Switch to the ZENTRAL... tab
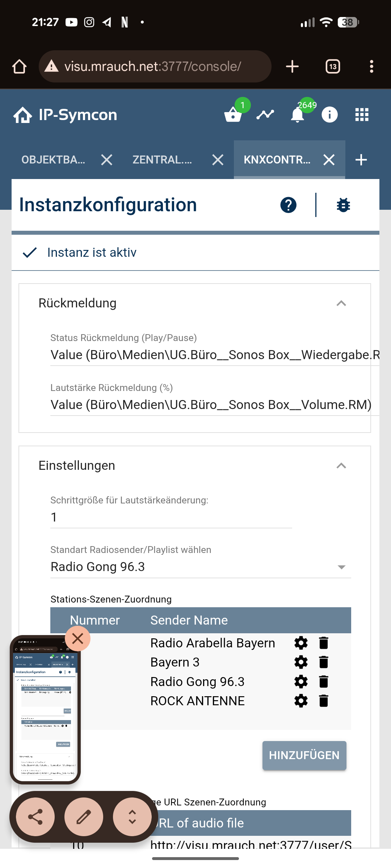 (x=162, y=159)
